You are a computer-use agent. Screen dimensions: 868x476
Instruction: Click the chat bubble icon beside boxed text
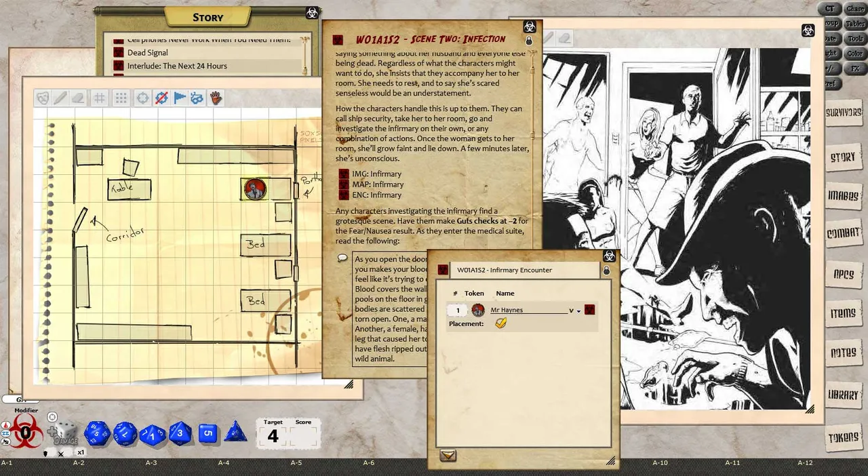342,258
